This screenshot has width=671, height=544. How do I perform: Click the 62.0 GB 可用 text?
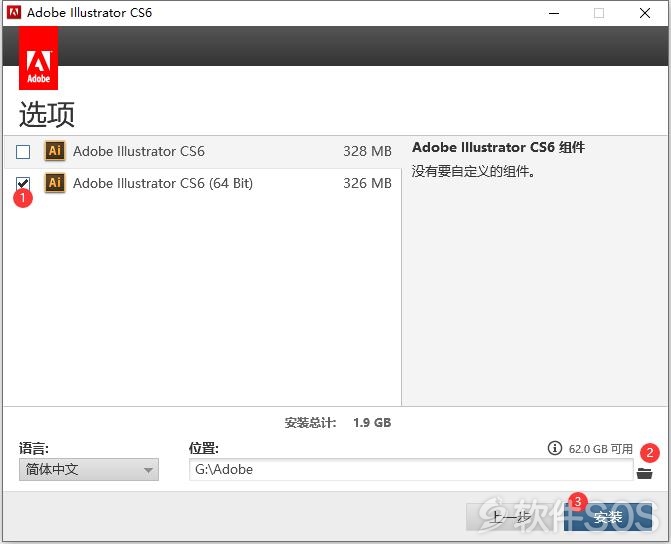point(600,449)
